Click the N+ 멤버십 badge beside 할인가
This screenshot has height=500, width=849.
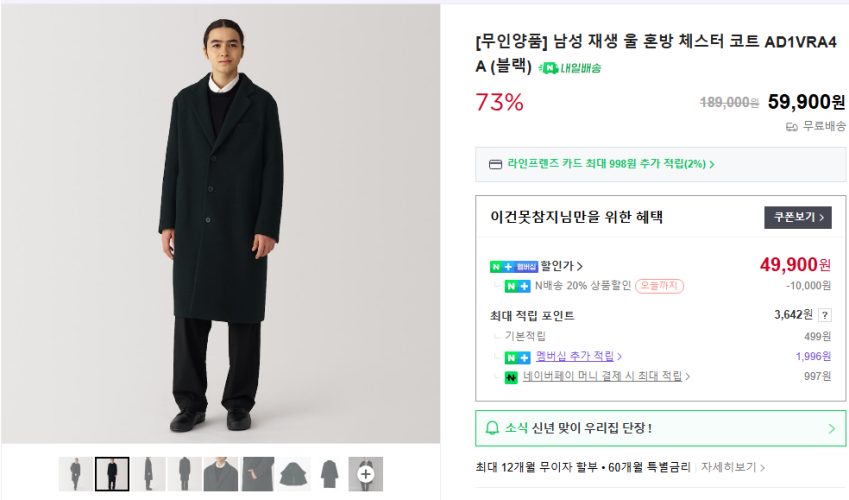(514, 266)
